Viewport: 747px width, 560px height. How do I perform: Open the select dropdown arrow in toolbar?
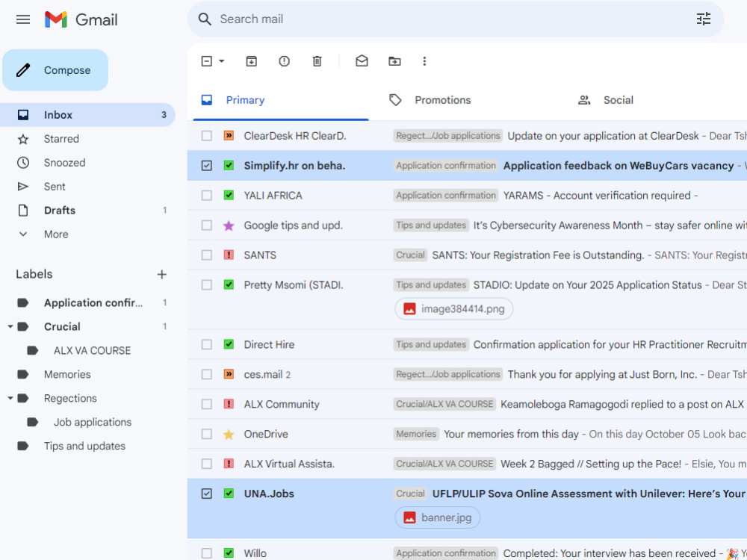point(222,61)
